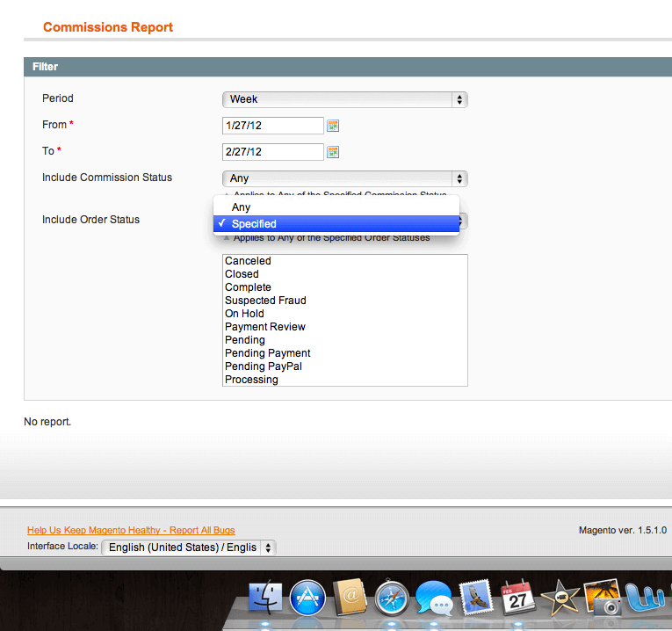Open the Messages dock icon

click(434, 599)
